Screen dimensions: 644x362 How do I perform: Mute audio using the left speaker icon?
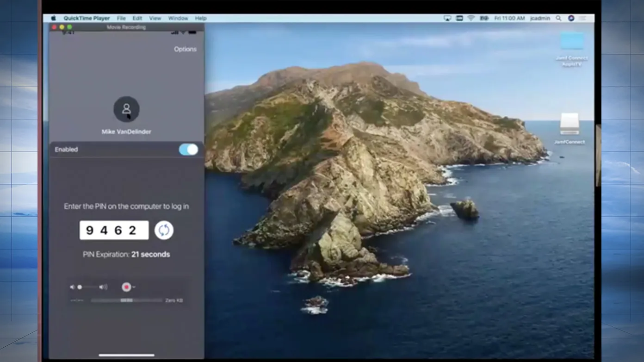pyautogui.click(x=72, y=287)
